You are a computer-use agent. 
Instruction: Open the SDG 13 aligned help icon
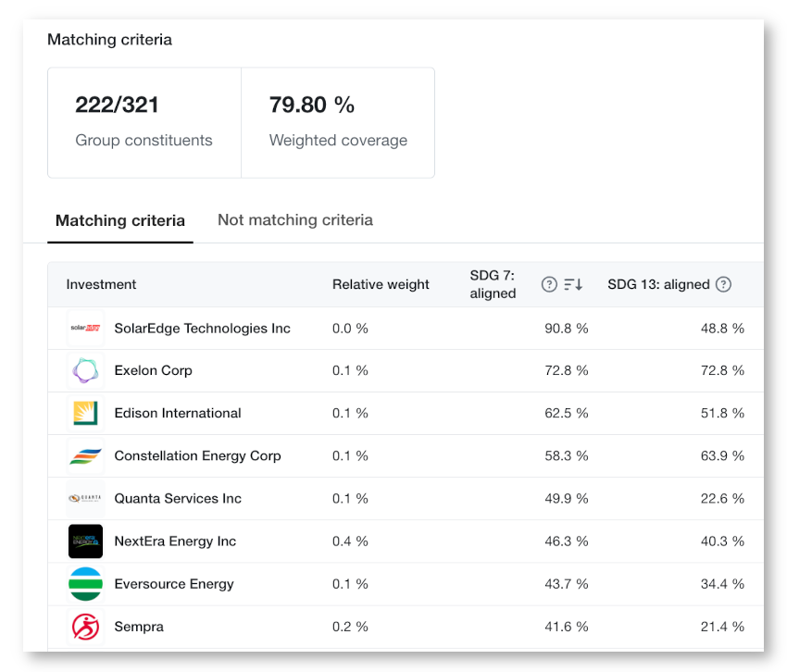point(723,284)
